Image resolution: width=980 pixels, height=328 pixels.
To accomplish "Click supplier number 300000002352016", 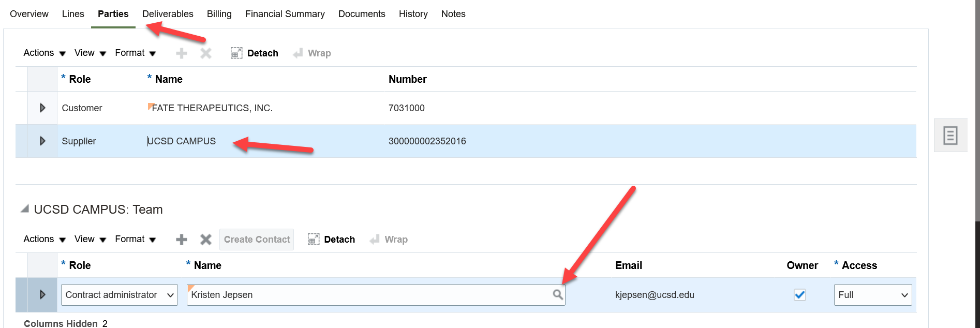I will 427,141.
